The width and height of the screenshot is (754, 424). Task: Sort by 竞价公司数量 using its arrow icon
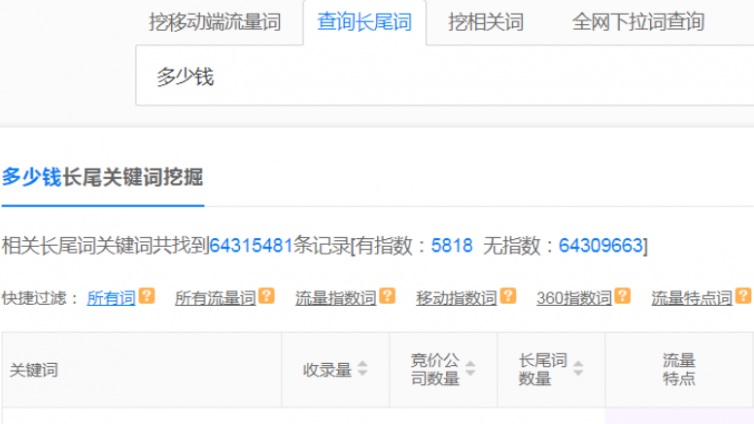470,369
